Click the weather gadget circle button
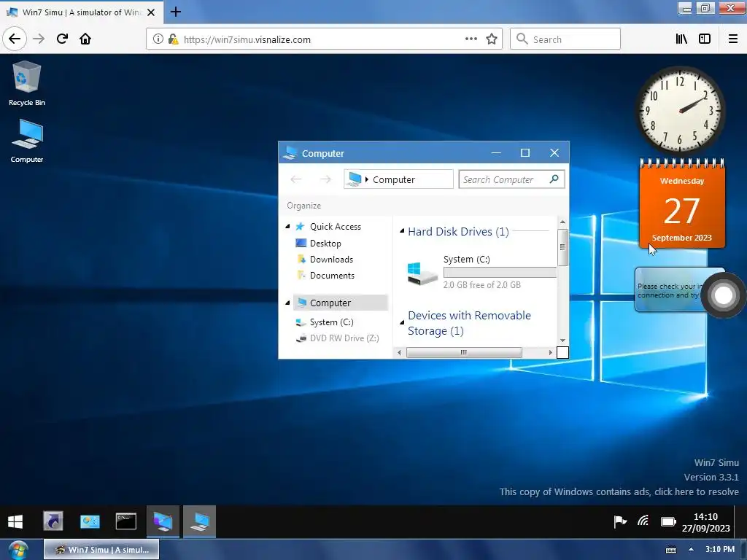The height and width of the screenshot is (560, 747). coord(724,295)
